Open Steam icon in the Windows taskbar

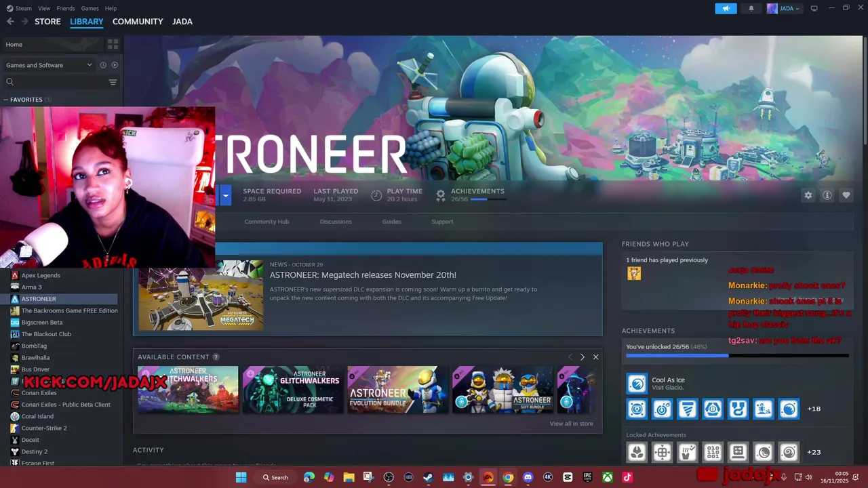(x=428, y=477)
